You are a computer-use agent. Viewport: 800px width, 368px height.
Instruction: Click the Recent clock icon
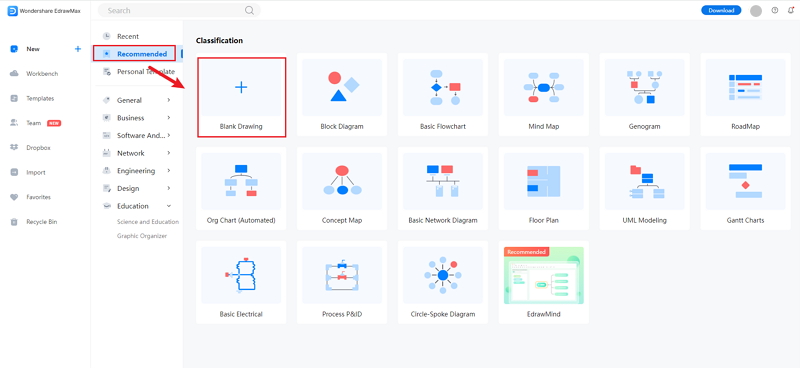point(107,36)
